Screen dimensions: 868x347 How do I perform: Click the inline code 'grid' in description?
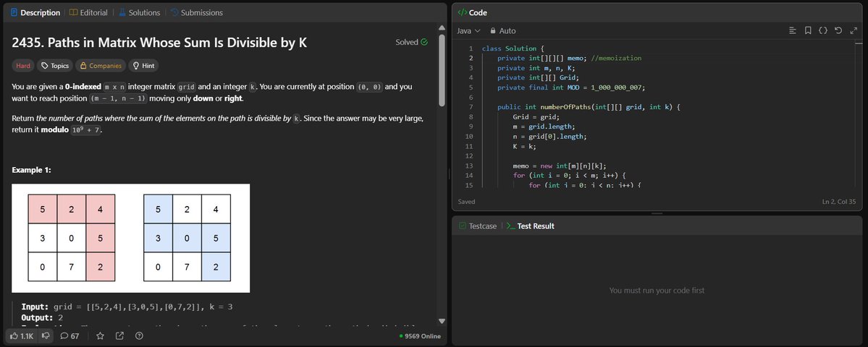[186, 87]
